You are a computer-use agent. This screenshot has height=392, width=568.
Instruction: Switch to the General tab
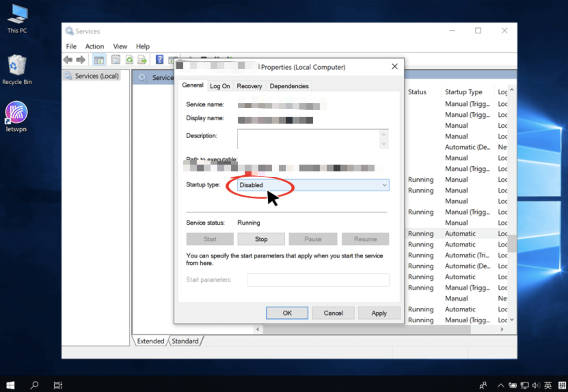pyautogui.click(x=193, y=85)
